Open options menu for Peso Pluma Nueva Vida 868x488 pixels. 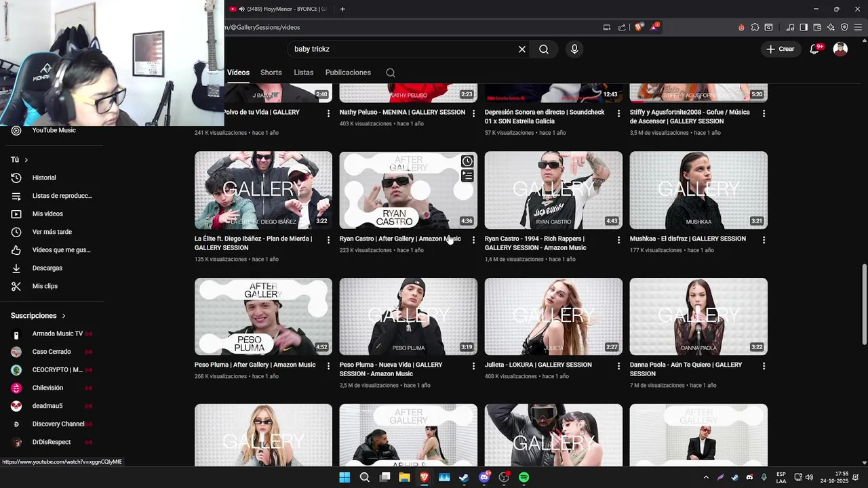point(473,366)
